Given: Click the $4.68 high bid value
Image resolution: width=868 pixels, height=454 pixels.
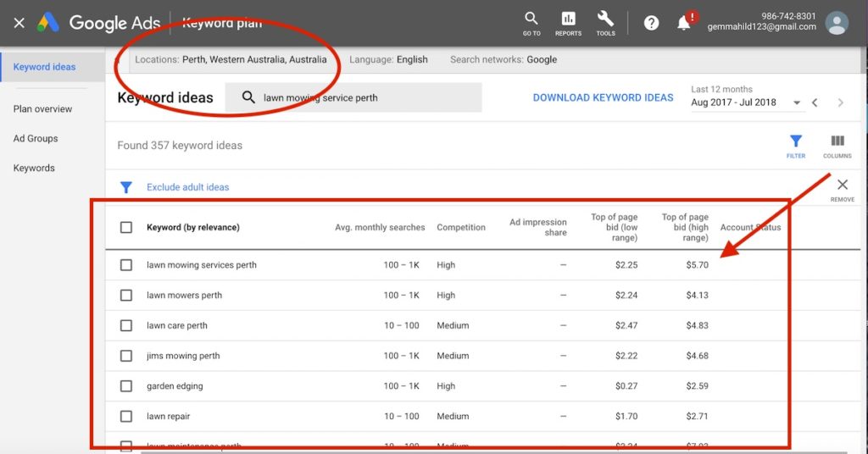Looking at the screenshot, I should click(x=697, y=356).
